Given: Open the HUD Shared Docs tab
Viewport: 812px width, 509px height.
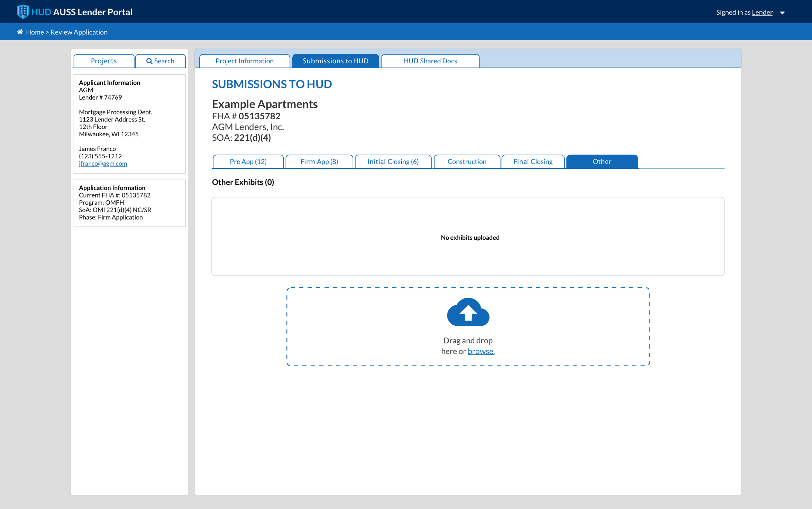Looking at the screenshot, I should pos(430,61).
